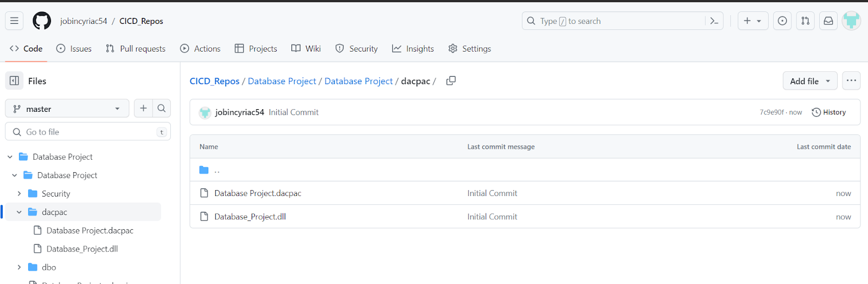Open the user avatar menu

(851, 21)
